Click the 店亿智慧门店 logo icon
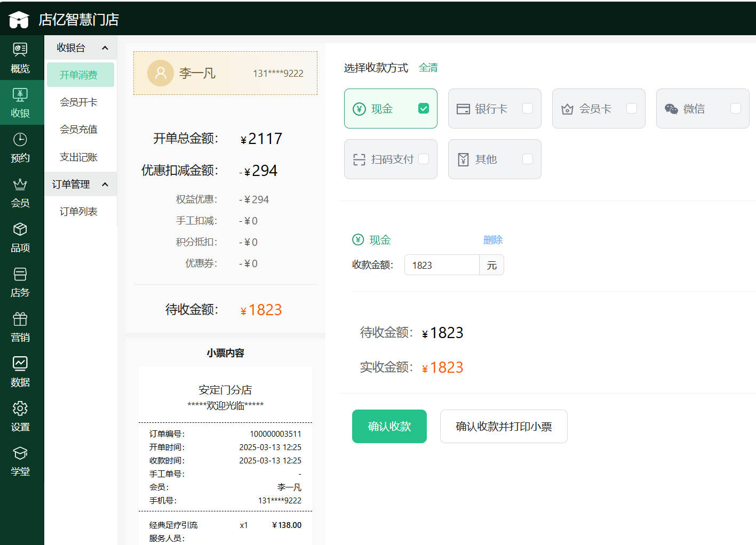The height and width of the screenshot is (545, 756). [x=19, y=20]
